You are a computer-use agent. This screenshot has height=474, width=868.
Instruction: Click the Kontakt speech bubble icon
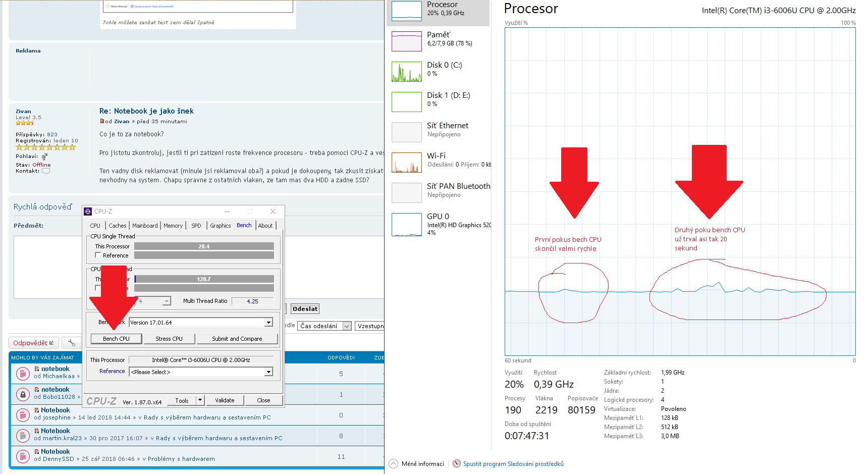[46, 171]
